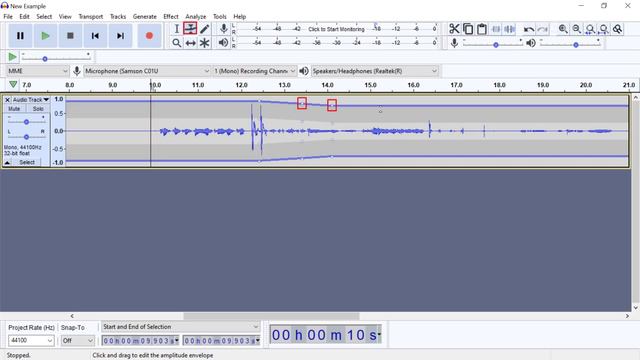
Task: Open the Speakers/Headphones playback device dropdown
Action: tap(374, 71)
